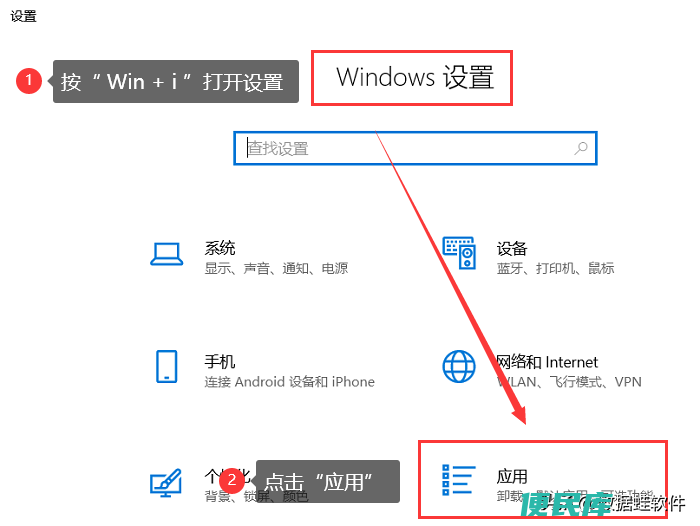Open the 网络和 Internet category

[x=547, y=362]
